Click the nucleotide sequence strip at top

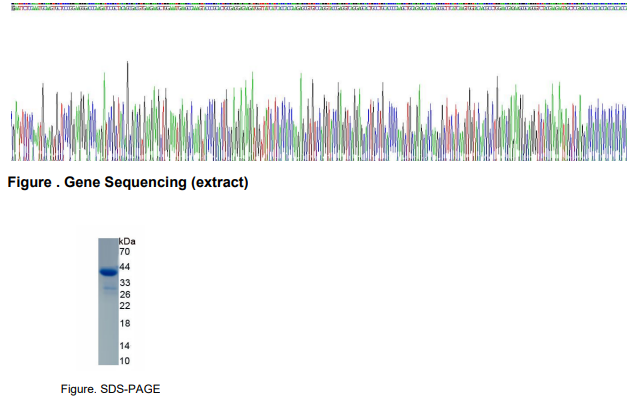point(318,4)
